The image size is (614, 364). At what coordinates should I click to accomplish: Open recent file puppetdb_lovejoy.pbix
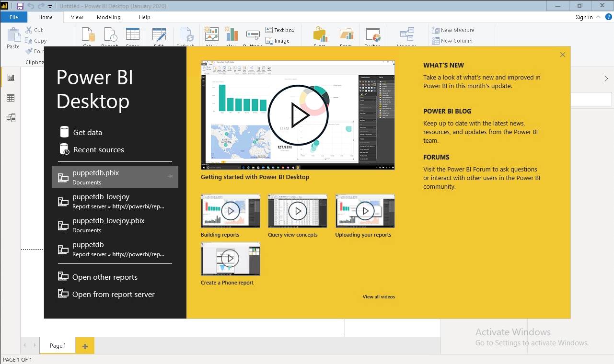(x=115, y=225)
